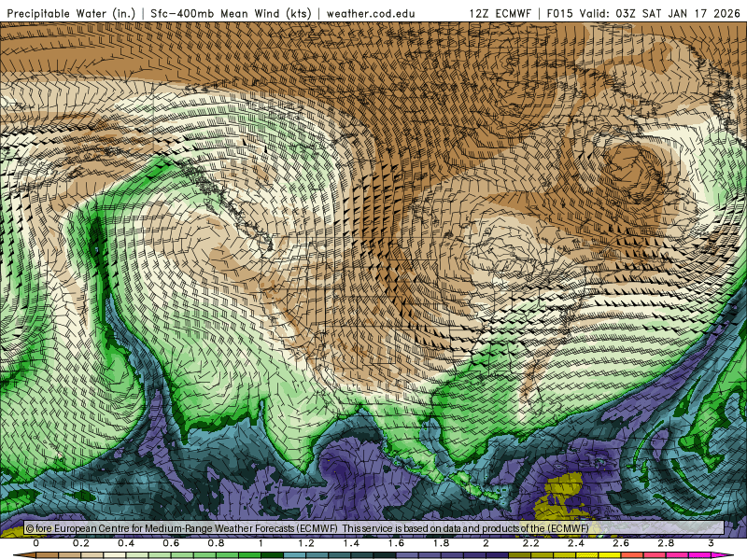747x560 pixels.
Task: Click the "Precipitable Water (in.)" title text
Action: pyautogui.click(x=72, y=13)
